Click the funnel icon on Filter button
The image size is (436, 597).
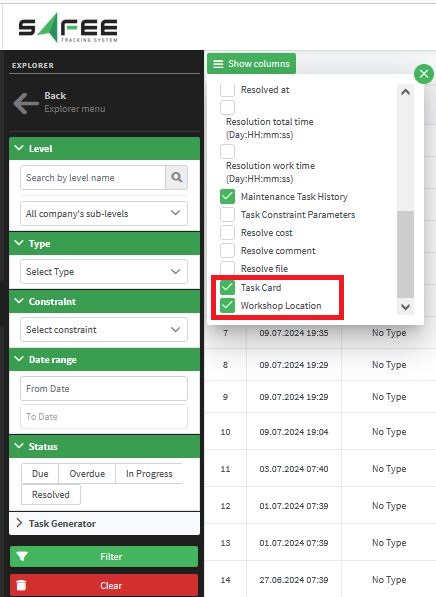[x=22, y=556]
